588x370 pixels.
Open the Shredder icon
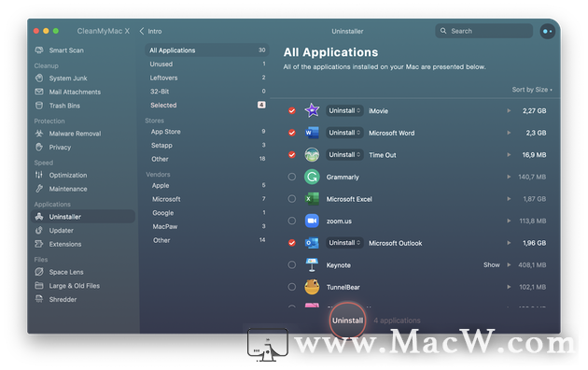click(x=39, y=299)
